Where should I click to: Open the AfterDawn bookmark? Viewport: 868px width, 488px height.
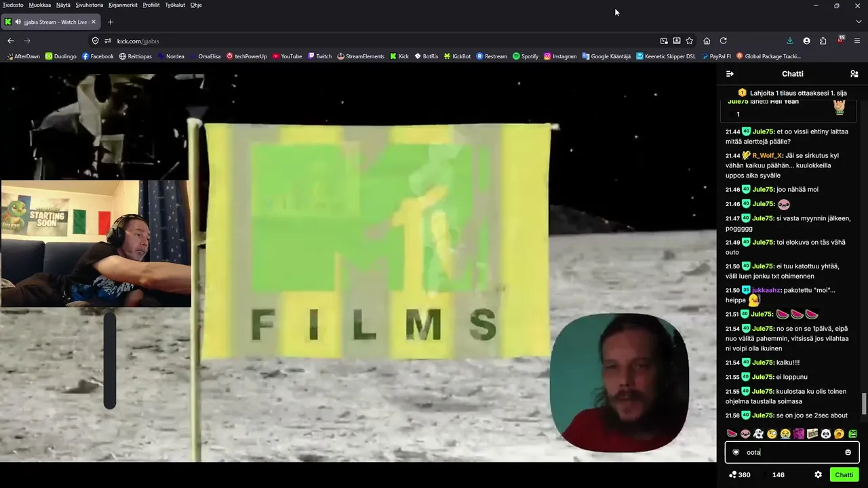(x=24, y=56)
